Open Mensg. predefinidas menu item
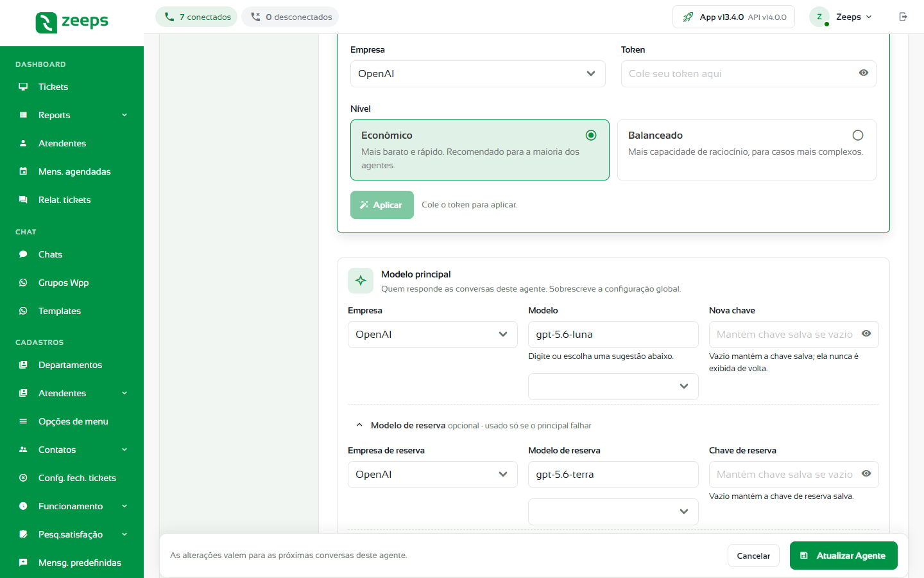 click(x=72, y=563)
